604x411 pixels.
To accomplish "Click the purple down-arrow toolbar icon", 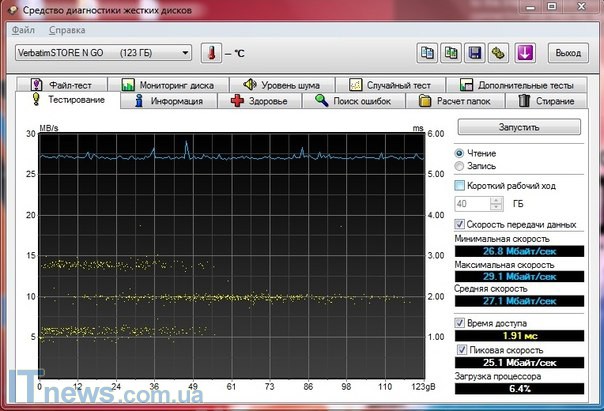I will (x=525, y=52).
